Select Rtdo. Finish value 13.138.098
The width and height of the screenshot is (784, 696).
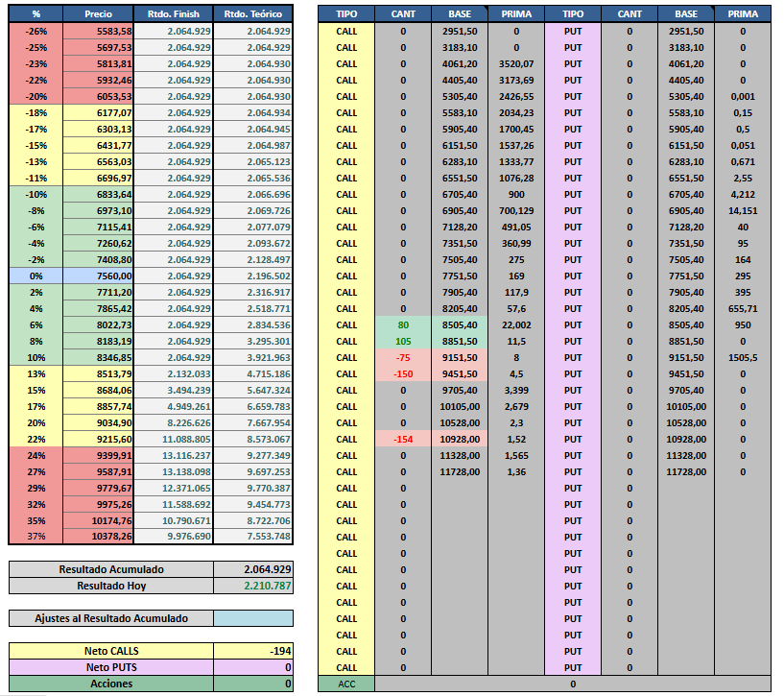coord(174,471)
